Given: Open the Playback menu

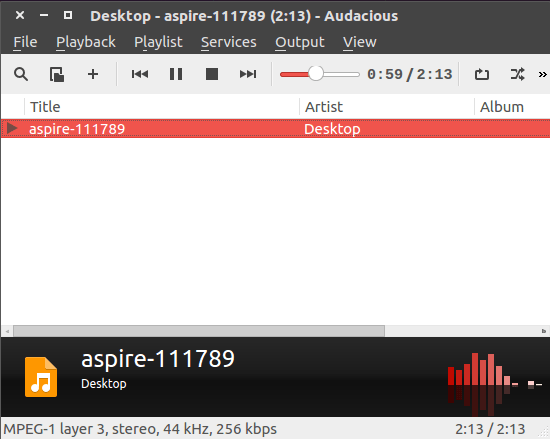Looking at the screenshot, I should (x=86, y=42).
